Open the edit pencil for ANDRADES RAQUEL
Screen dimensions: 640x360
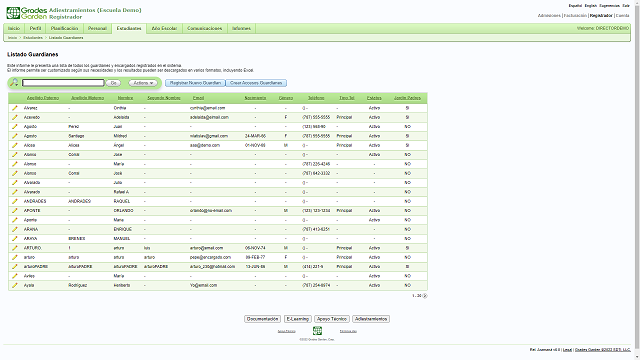(x=15, y=201)
